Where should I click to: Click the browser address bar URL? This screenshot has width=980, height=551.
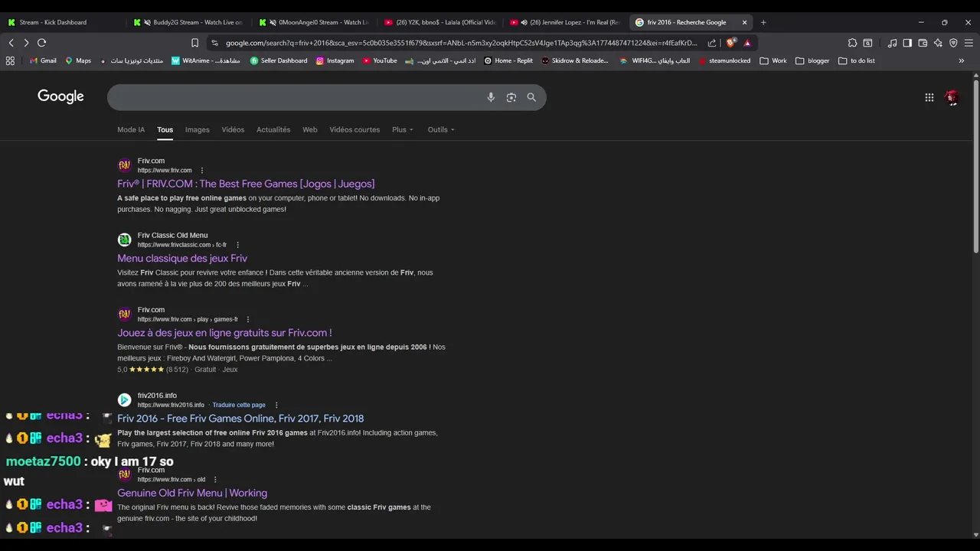[x=461, y=43]
